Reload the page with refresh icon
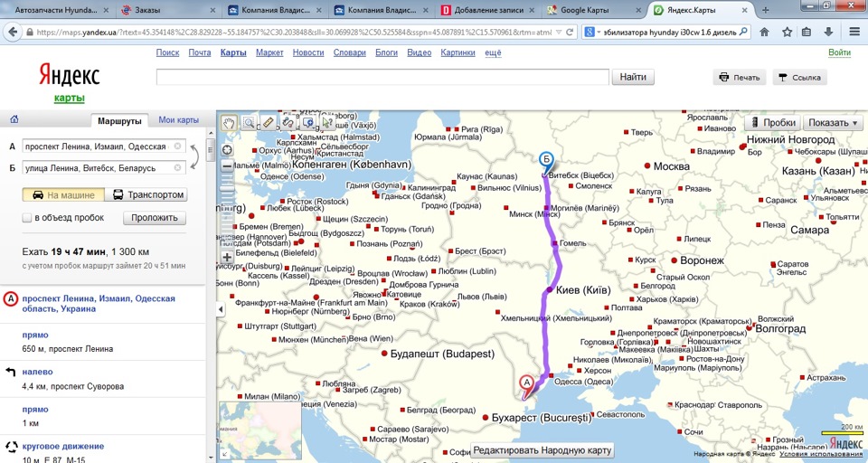 [569, 33]
